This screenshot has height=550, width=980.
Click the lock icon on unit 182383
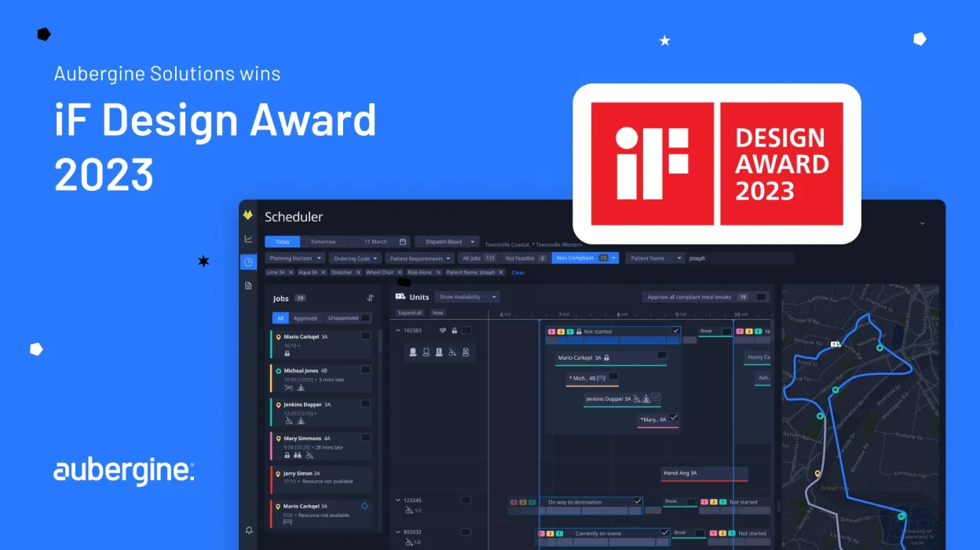click(x=454, y=331)
